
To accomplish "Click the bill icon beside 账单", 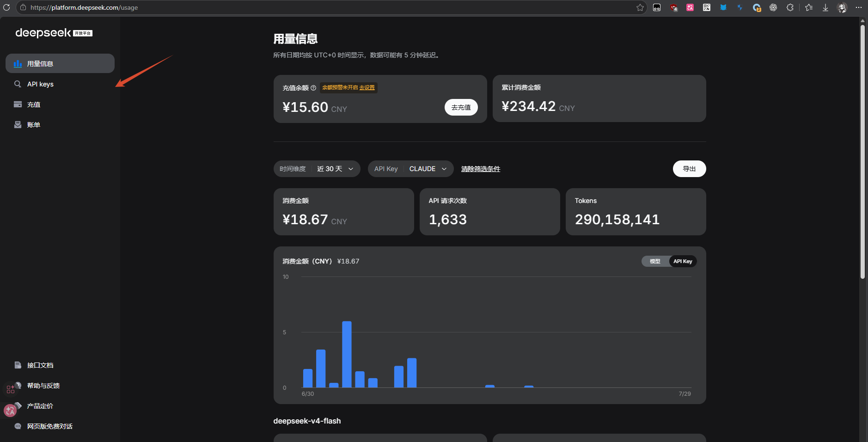I will coord(18,125).
